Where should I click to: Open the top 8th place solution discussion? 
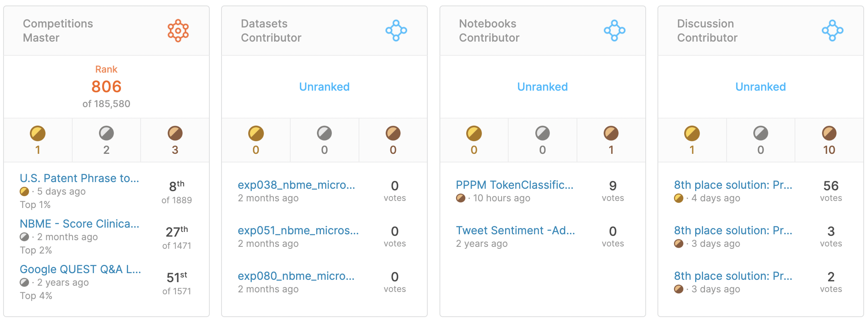coord(733,185)
